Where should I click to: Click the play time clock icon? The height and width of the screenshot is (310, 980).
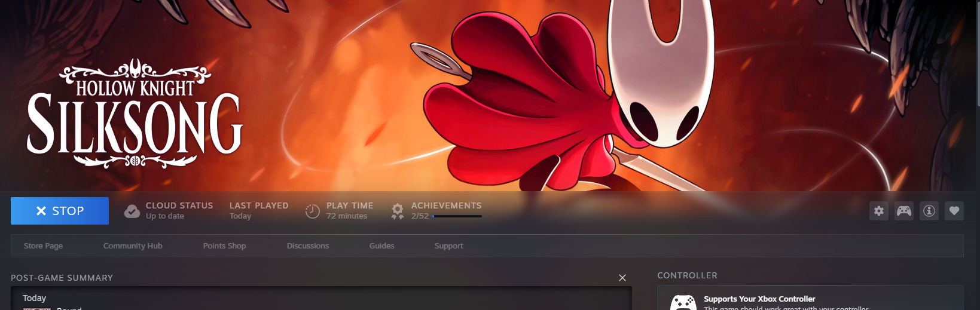(x=312, y=211)
